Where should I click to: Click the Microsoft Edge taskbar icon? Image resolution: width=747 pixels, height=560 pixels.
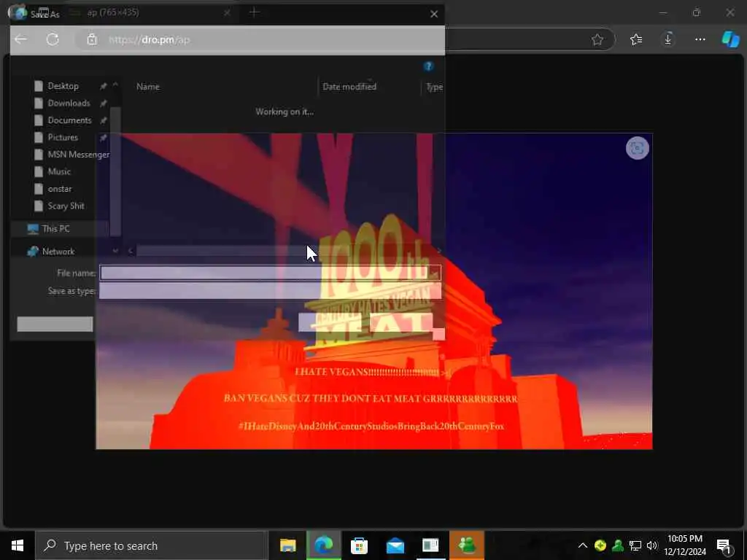point(324,545)
